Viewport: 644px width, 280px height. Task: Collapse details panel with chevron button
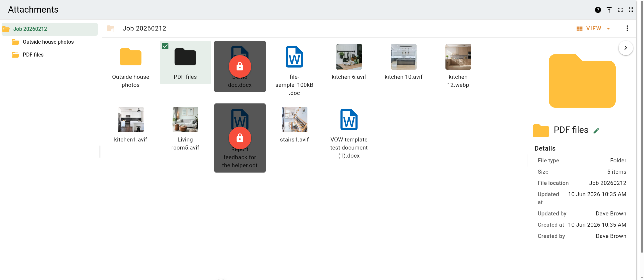[626, 48]
